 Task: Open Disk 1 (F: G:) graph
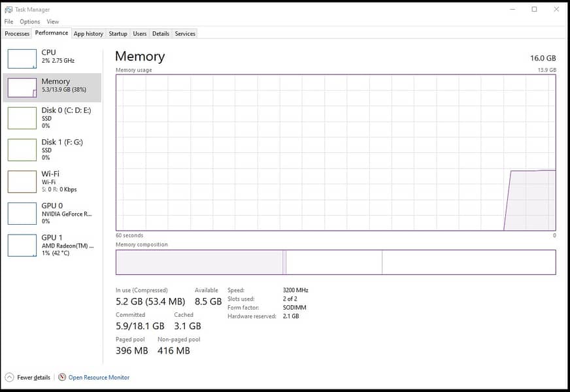point(22,150)
